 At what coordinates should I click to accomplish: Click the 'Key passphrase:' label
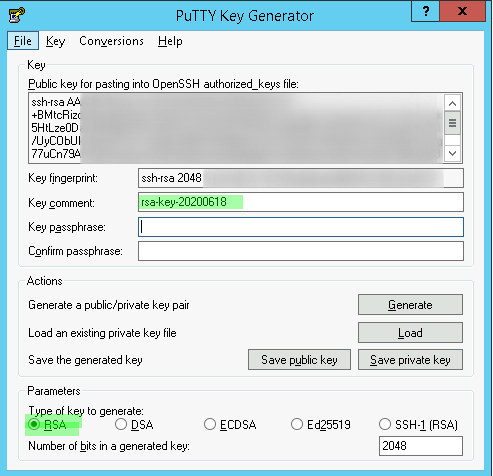click(x=67, y=227)
